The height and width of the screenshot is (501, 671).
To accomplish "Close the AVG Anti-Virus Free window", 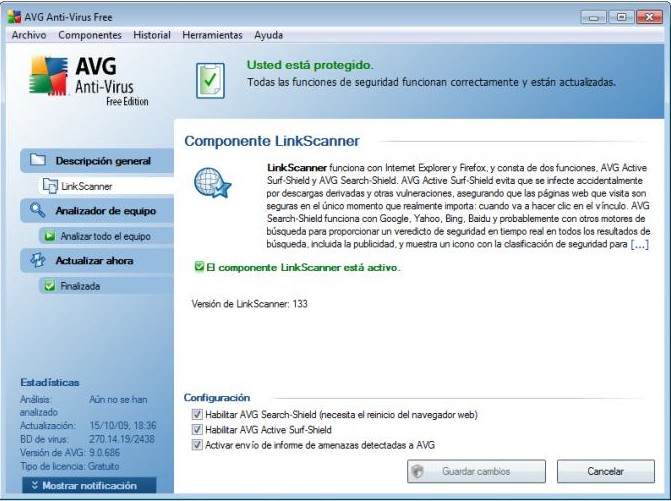I will 650,18.
